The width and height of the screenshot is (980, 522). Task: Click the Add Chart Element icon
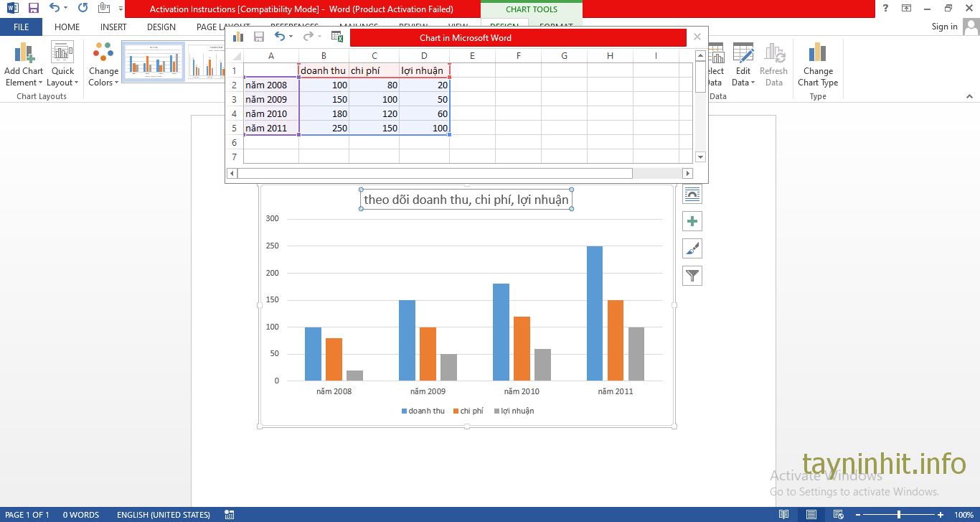(24, 54)
